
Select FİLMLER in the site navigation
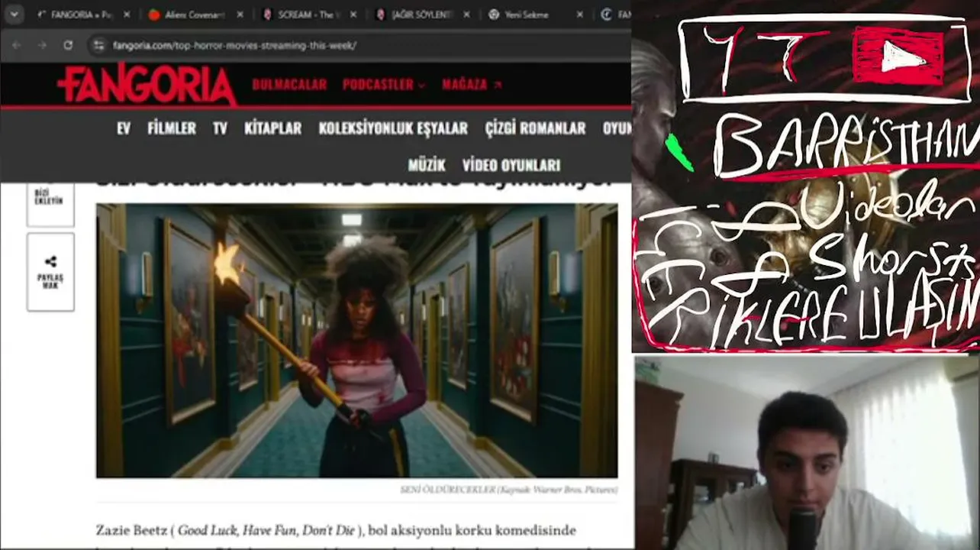172,128
